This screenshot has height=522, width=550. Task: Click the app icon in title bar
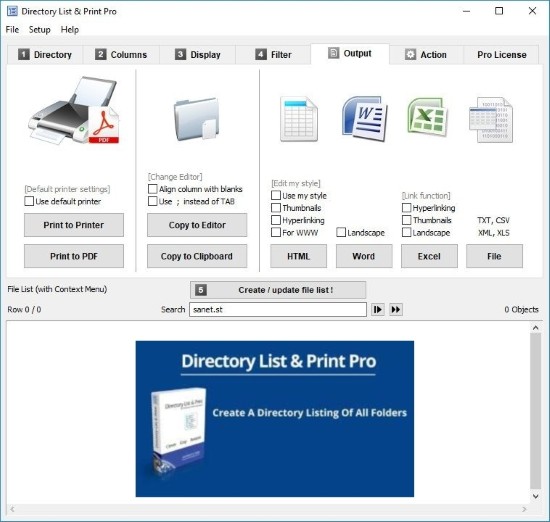(x=12, y=11)
